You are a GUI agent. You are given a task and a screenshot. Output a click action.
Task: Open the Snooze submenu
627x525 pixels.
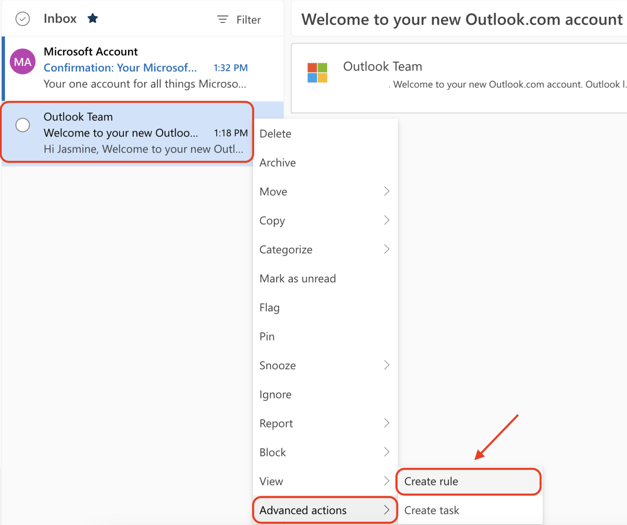pyautogui.click(x=324, y=365)
